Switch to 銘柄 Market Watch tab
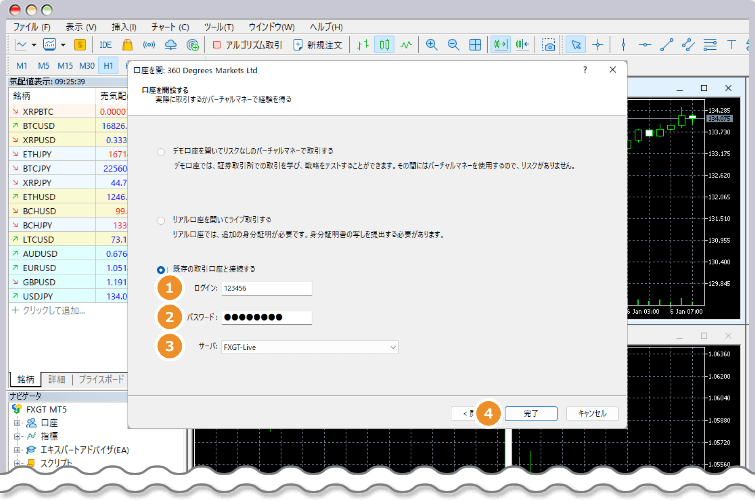 coord(26,380)
